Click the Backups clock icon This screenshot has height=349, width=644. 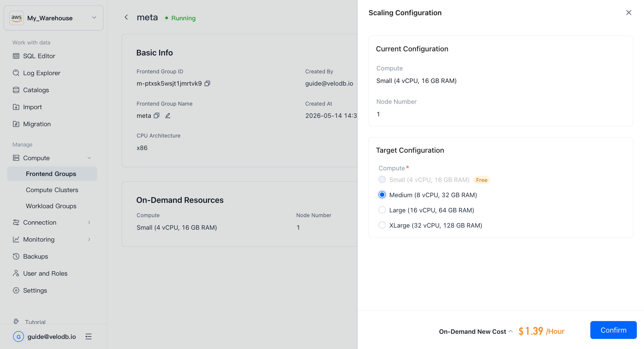(x=16, y=257)
